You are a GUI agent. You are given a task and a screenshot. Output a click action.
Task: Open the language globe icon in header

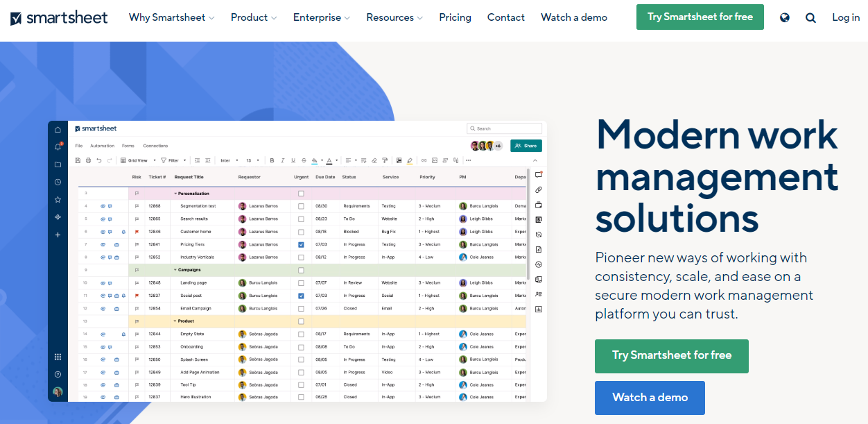[x=785, y=17]
